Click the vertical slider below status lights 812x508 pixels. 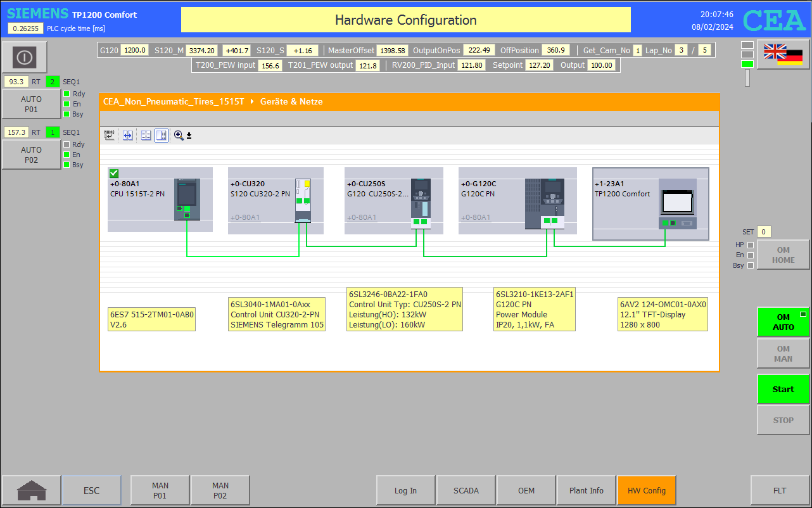tap(747, 77)
